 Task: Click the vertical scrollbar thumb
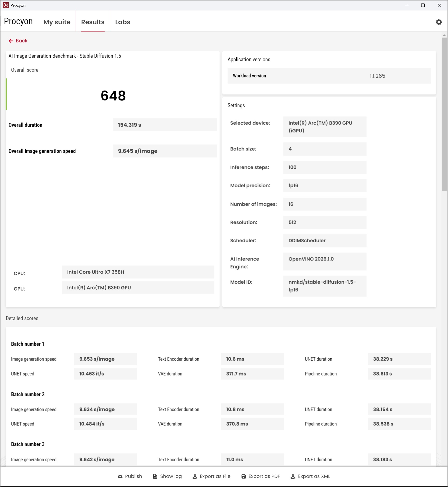pyautogui.click(x=444, y=114)
